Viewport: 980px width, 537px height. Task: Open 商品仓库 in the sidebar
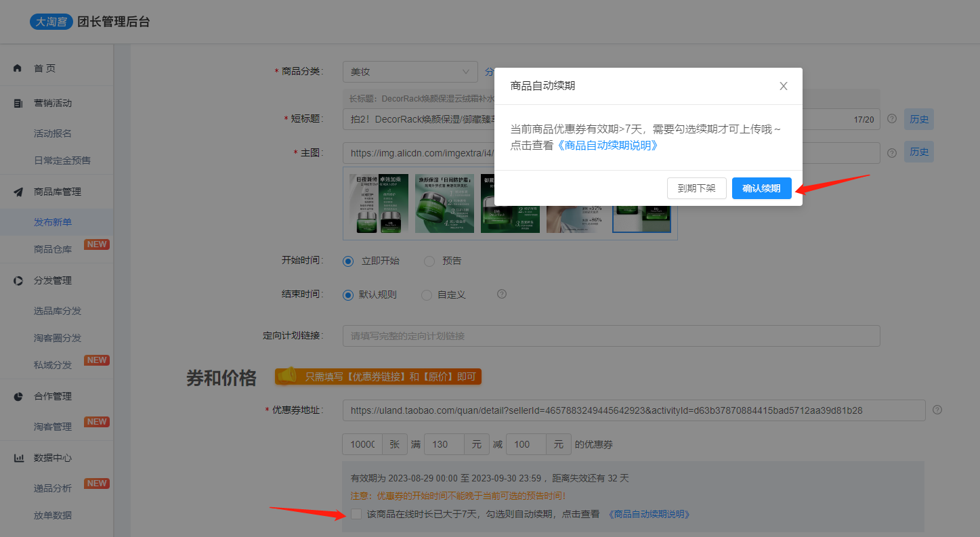[x=53, y=249]
